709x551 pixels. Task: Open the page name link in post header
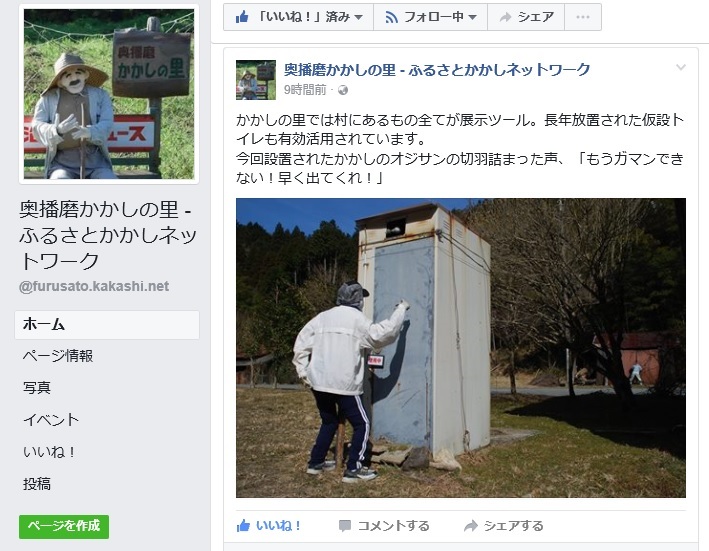tap(437, 70)
